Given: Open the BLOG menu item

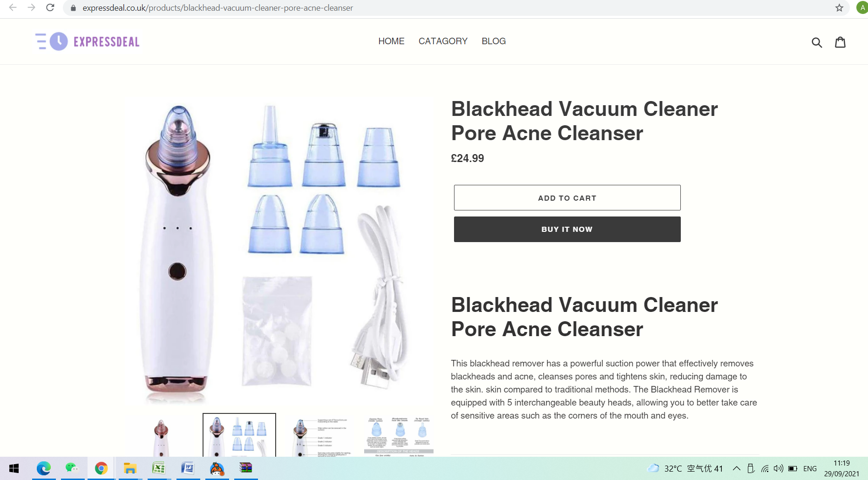Looking at the screenshot, I should coord(494,41).
